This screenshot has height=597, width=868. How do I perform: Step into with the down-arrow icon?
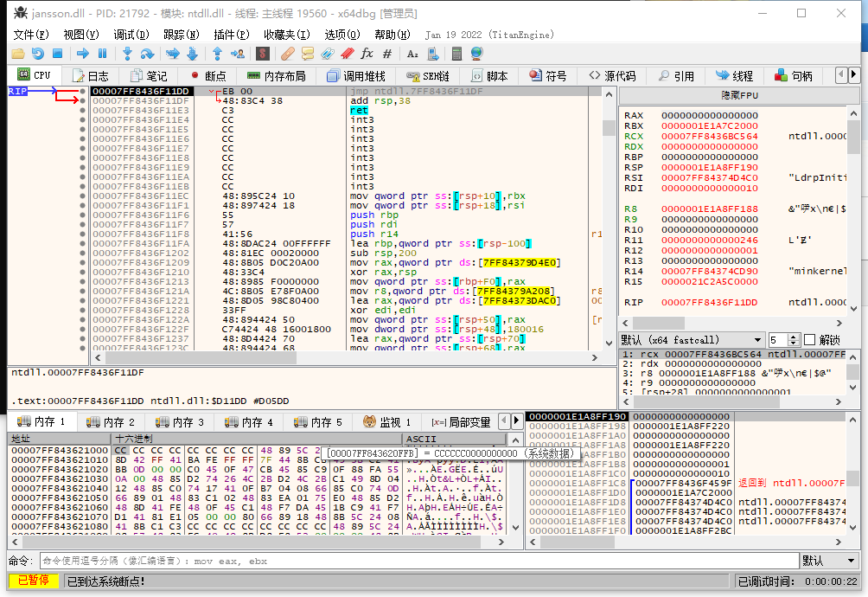click(x=127, y=54)
